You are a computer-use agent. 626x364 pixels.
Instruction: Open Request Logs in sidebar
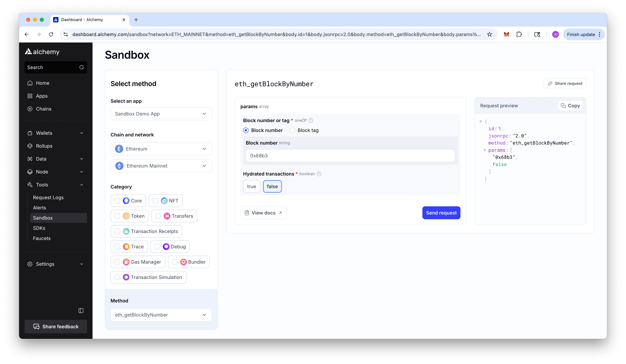(48, 197)
